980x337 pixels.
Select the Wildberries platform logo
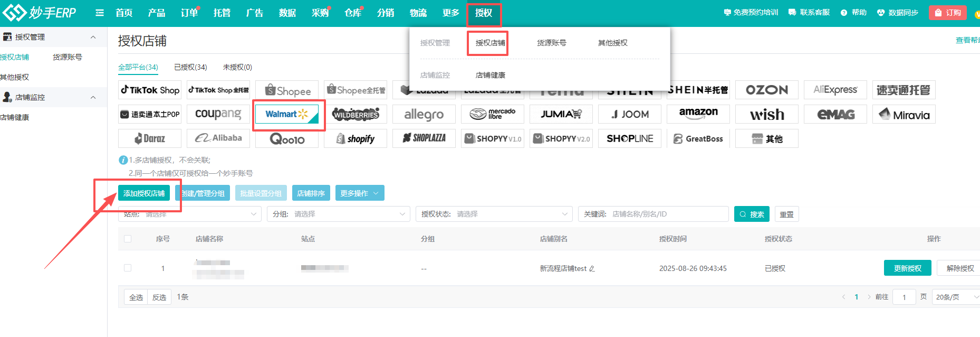point(356,114)
